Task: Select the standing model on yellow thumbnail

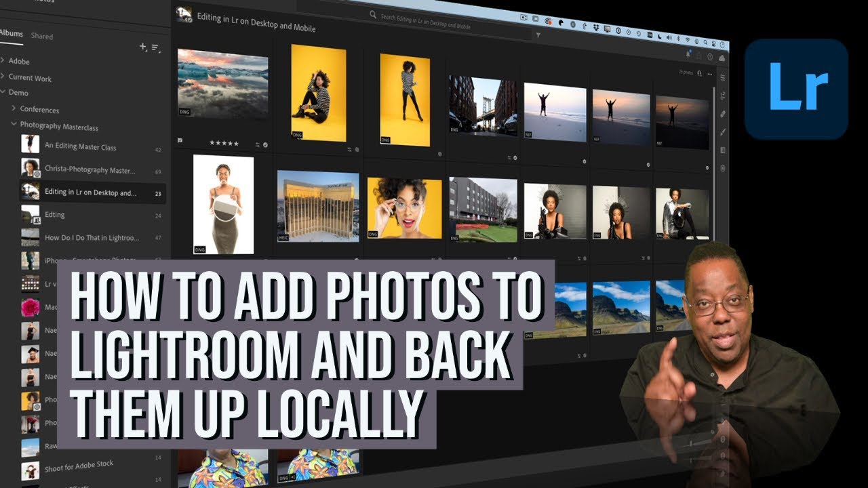Action: tap(405, 100)
